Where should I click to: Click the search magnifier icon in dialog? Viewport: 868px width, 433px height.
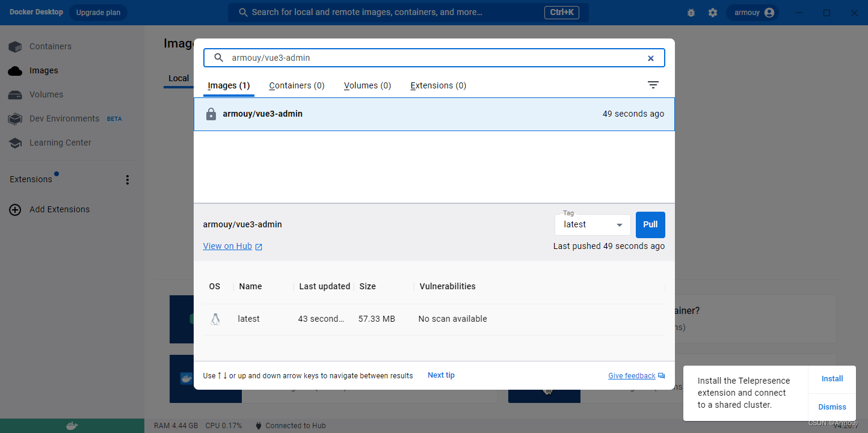[219, 58]
